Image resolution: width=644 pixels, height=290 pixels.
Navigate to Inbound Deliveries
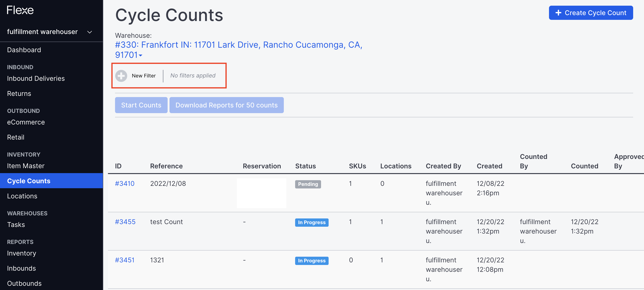click(x=36, y=78)
